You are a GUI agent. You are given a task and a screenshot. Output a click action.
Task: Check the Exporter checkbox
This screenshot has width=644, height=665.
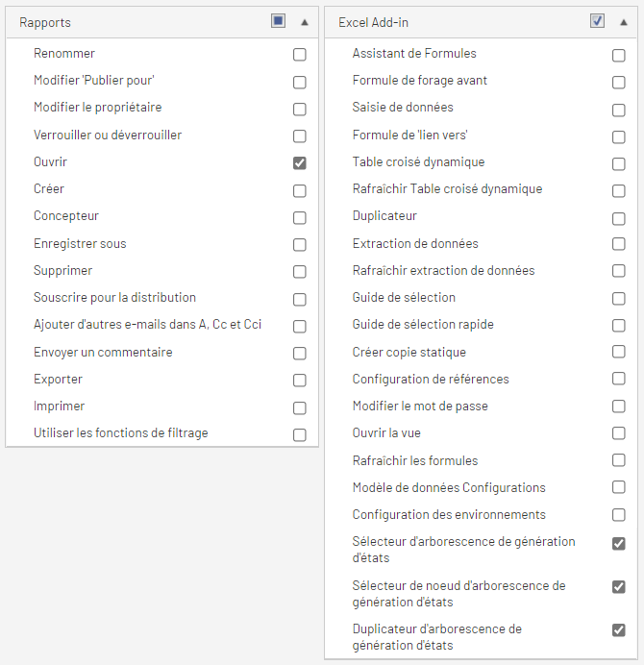[300, 381]
